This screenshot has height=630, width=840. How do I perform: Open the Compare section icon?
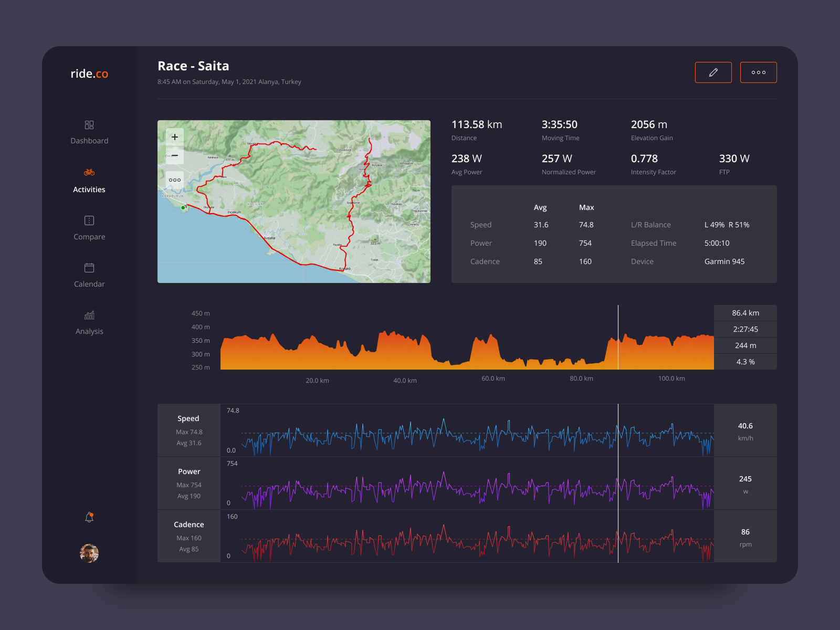89,220
